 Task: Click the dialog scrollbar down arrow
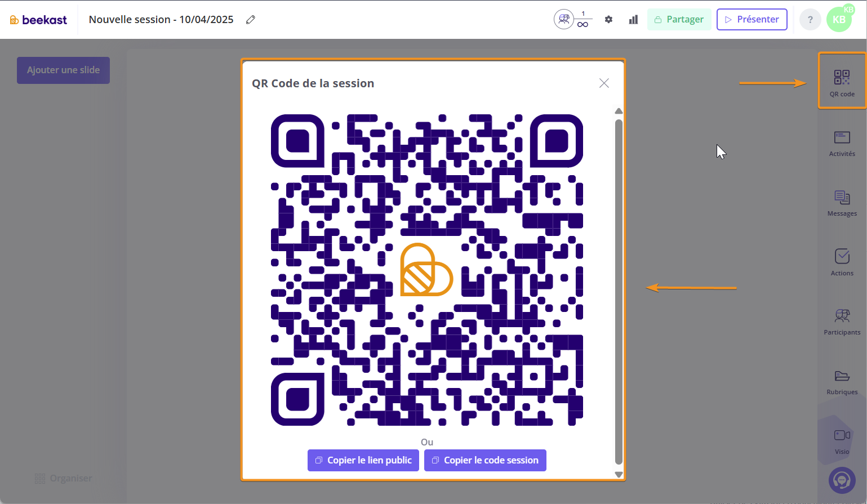[619, 475]
